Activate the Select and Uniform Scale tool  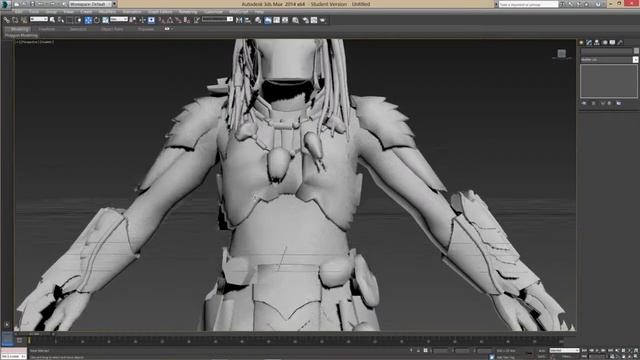click(x=105, y=20)
